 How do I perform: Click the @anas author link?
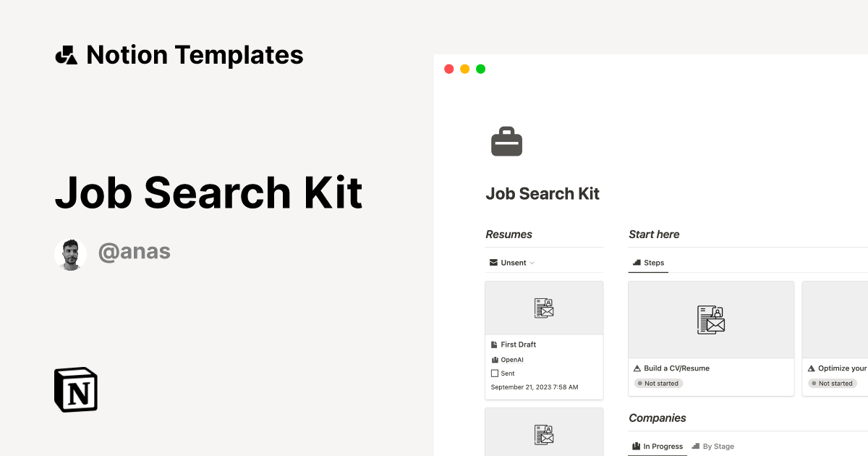[x=135, y=252]
